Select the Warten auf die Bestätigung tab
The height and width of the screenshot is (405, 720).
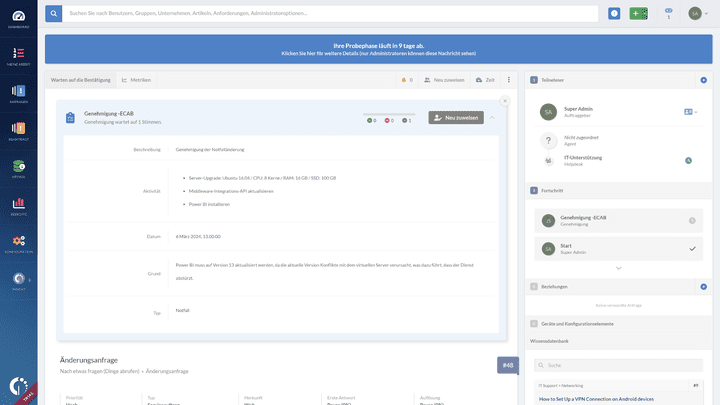(81, 80)
